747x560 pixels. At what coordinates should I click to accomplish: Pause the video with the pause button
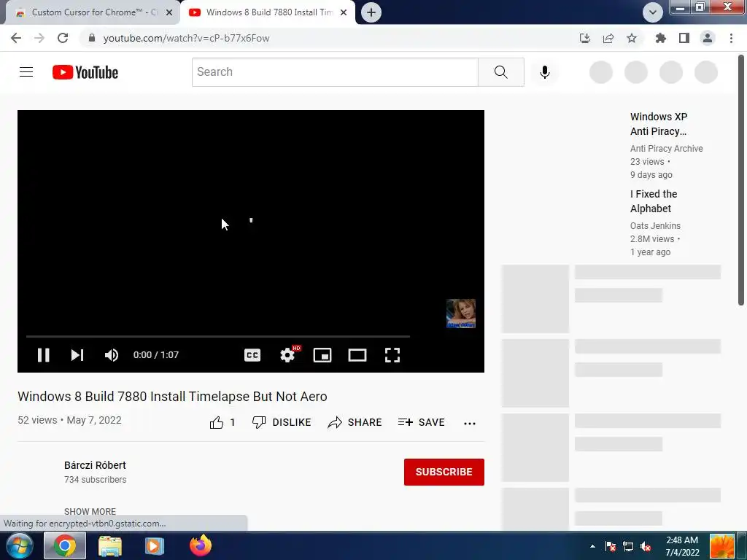coord(43,355)
